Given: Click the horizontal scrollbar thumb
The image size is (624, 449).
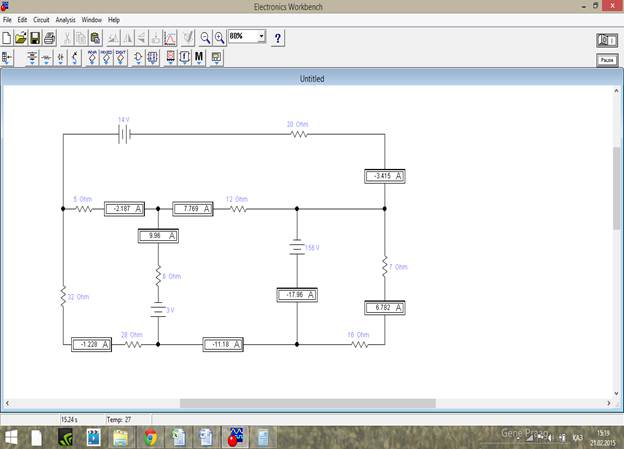Looking at the screenshot, I should point(308,403).
